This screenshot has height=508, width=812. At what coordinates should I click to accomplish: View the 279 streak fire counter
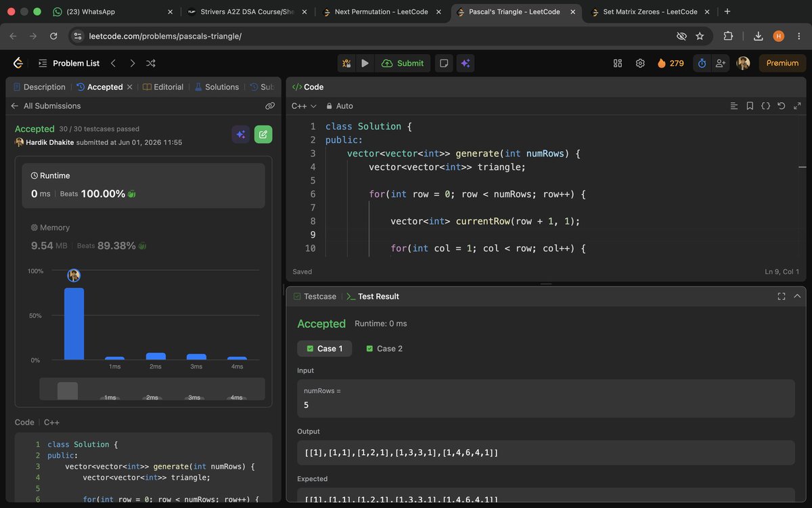671,63
